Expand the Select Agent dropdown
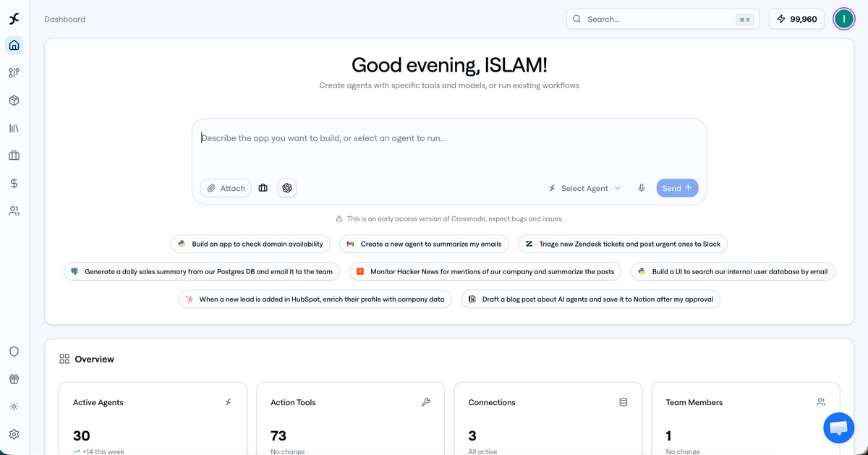868x455 pixels. (x=584, y=188)
